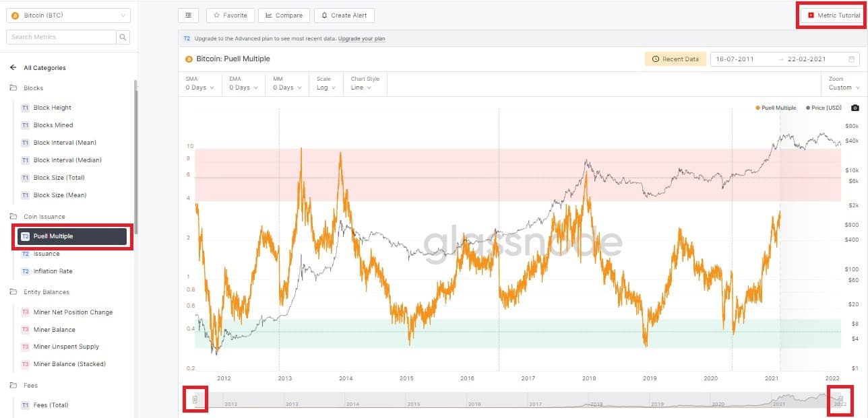The width and height of the screenshot is (868, 418).
Task: Open Block Size (Total) metric
Action: click(x=59, y=178)
